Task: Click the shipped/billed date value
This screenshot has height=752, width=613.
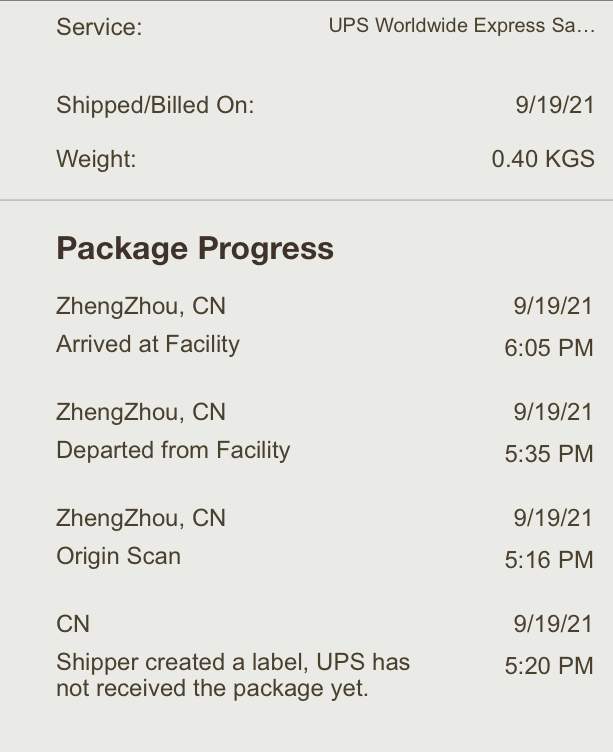Action: 554,105
